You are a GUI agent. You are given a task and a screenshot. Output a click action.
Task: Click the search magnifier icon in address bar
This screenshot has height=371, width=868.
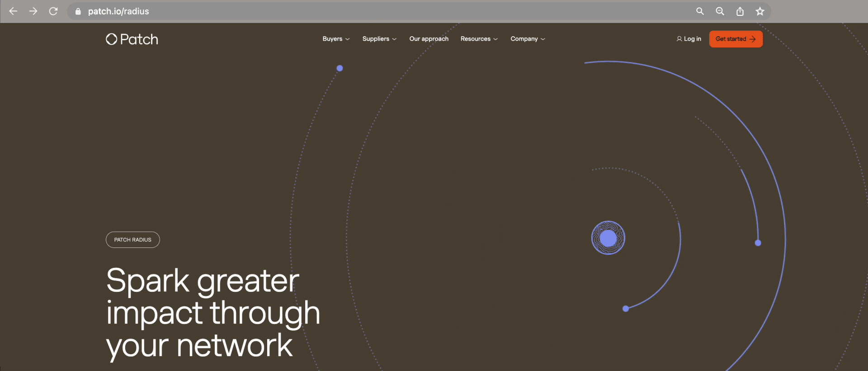coord(700,11)
